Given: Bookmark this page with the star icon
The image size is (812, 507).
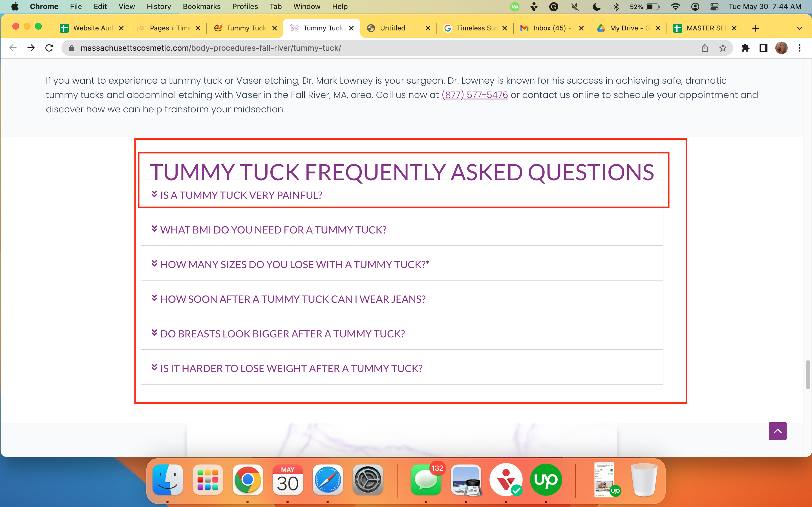Looking at the screenshot, I should pyautogui.click(x=723, y=48).
